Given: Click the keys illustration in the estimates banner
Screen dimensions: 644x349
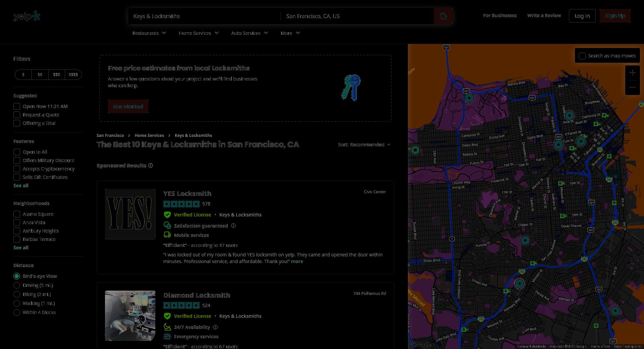Looking at the screenshot, I should pyautogui.click(x=351, y=88).
